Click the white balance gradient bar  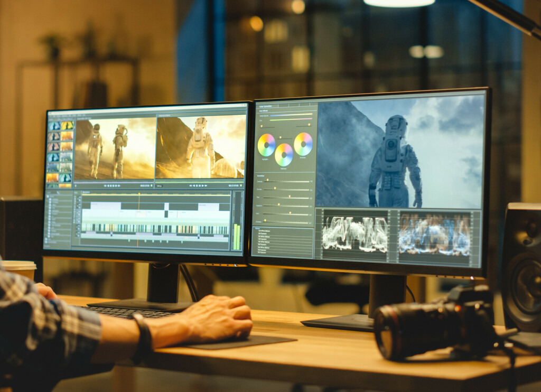291,115
